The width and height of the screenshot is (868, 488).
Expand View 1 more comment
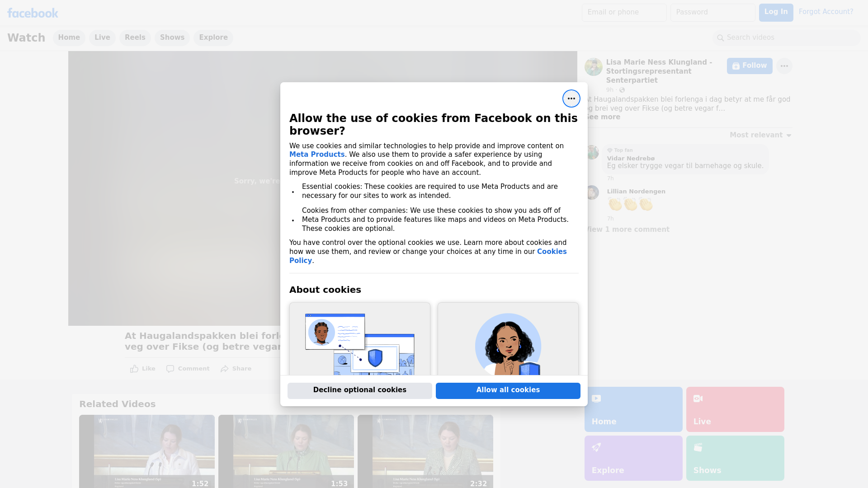pyautogui.click(x=627, y=230)
